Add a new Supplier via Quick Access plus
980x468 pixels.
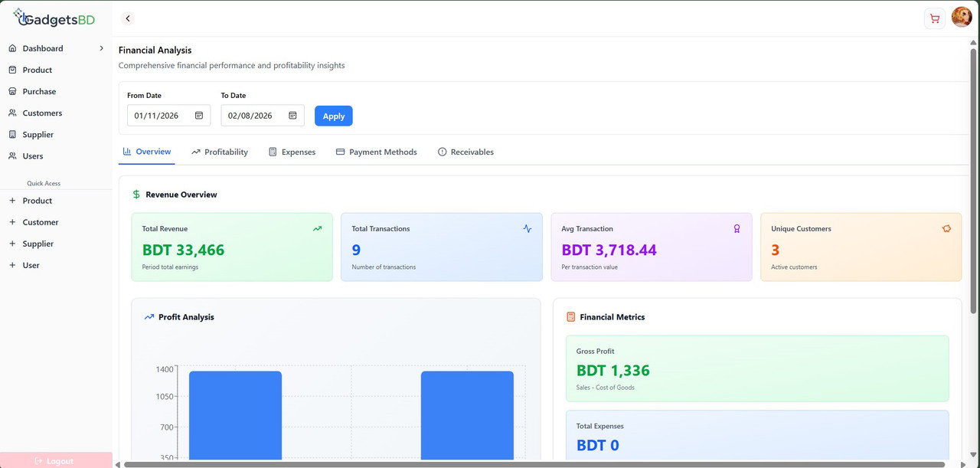(x=12, y=243)
